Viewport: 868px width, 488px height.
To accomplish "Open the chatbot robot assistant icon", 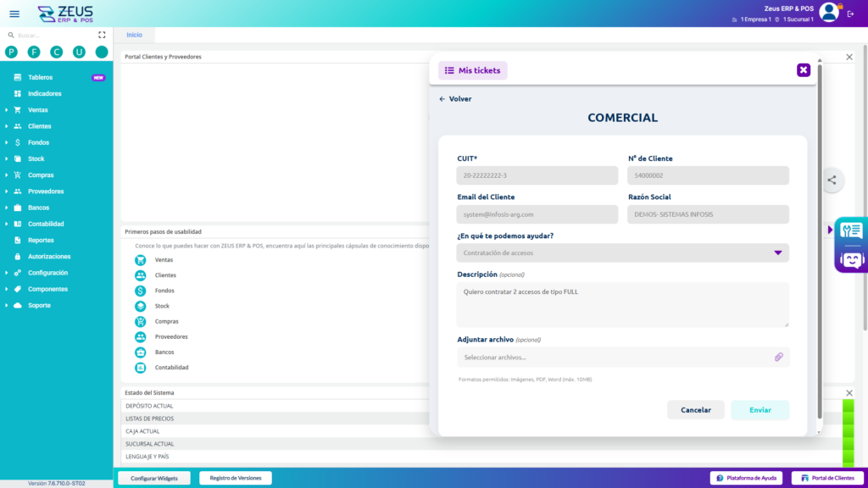I will pos(850,258).
